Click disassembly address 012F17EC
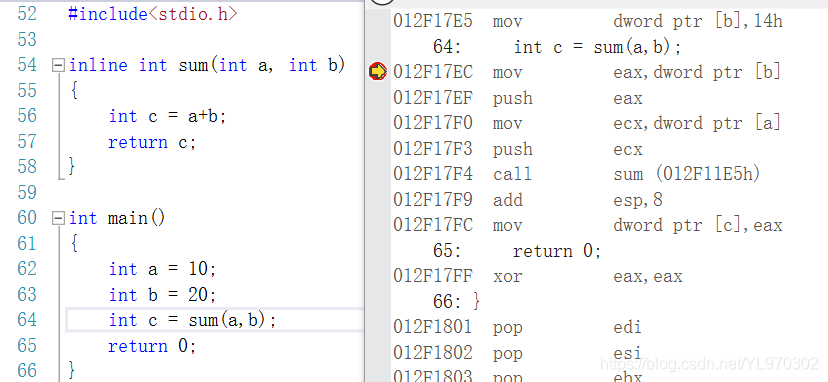 pos(433,72)
